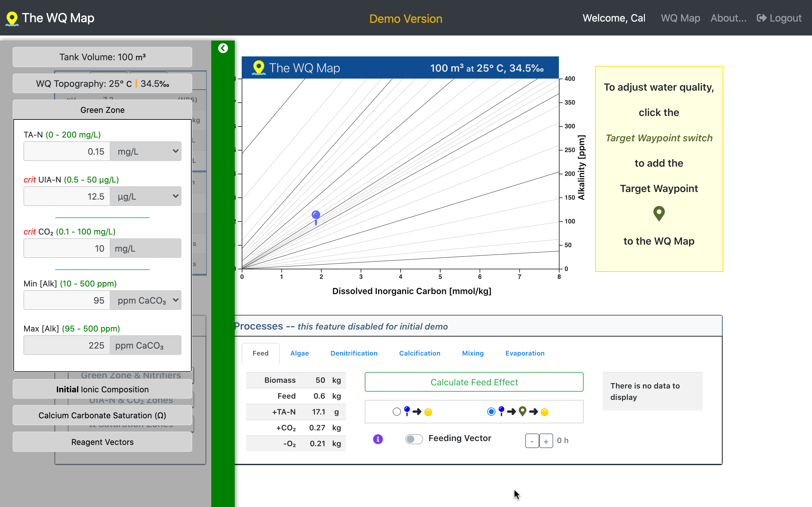Open the UIA-N units µg/L dropdown
The height and width of the screenshot is (507, 812).
pyautogui.click(x=146, y=196)
